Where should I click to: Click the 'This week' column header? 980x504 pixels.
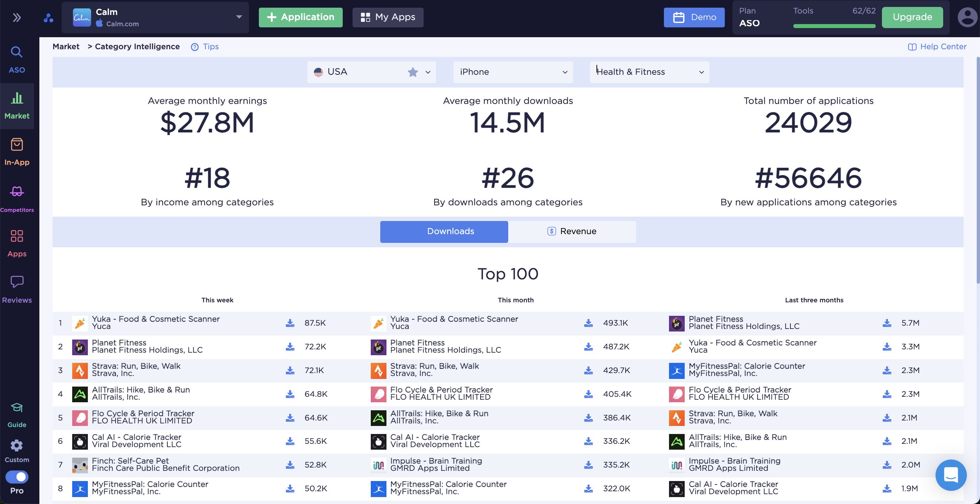[217, 300]
